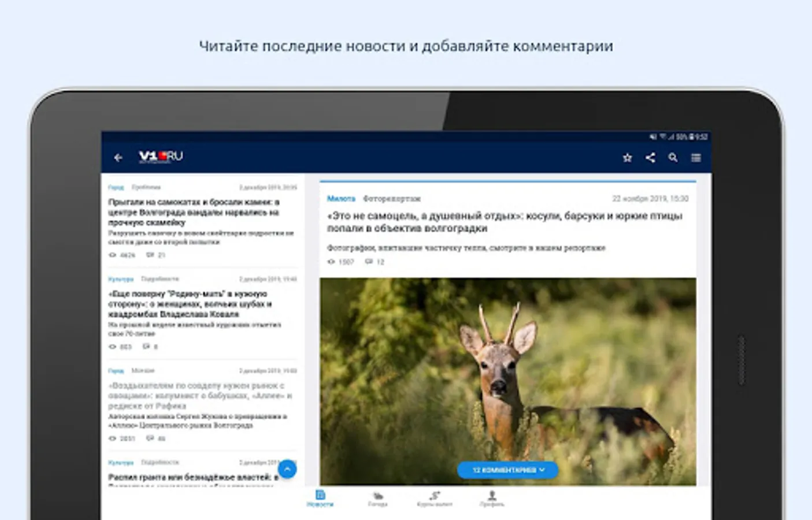This screenshot has width=812, height=520.
Task: Select the Культура category above the Родину-мать story
Action: [121, 279]
